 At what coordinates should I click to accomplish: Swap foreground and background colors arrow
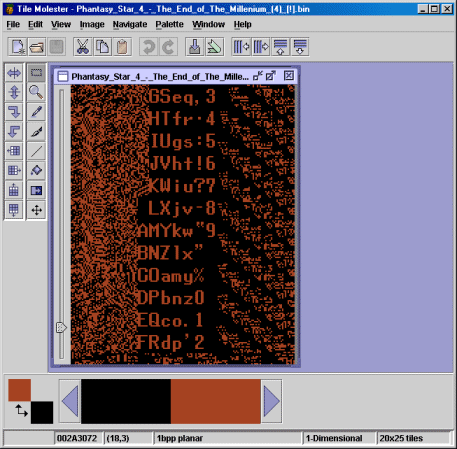pos(21,411)
